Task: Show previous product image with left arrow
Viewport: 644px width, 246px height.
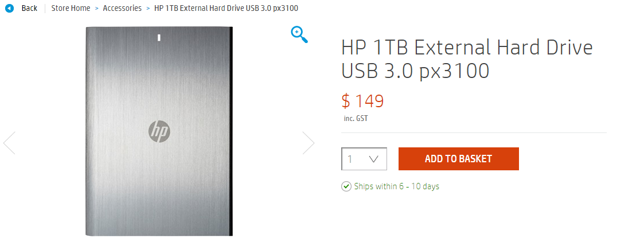Action: coord(9,143)
